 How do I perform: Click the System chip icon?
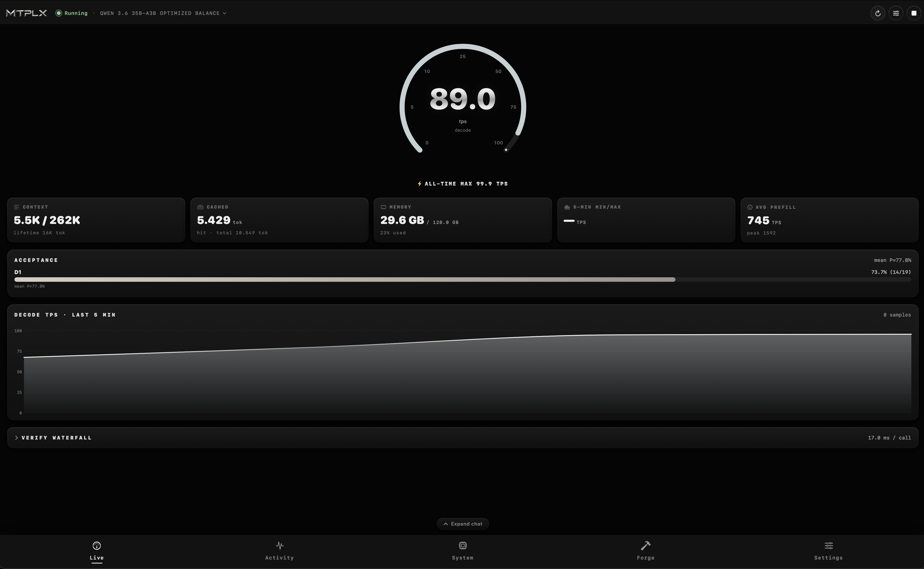click(462, 545)
